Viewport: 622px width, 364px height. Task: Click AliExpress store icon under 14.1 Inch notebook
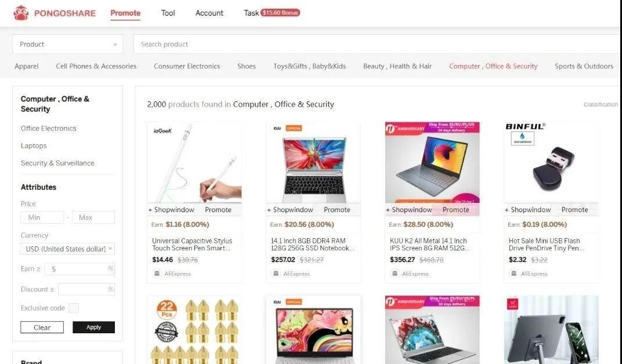tap(276, 274)
